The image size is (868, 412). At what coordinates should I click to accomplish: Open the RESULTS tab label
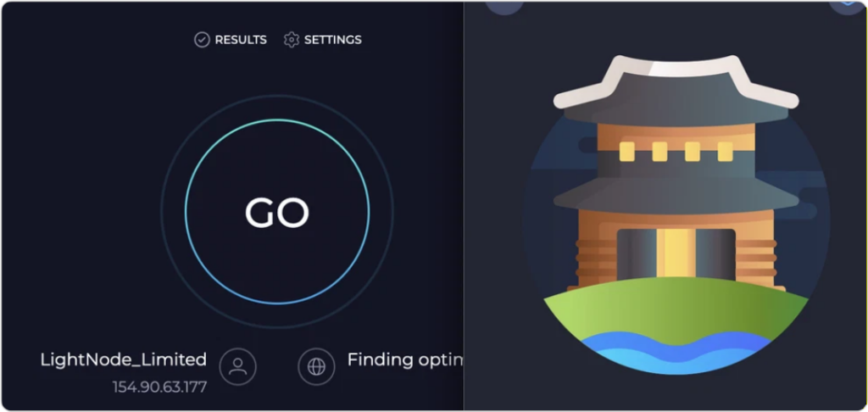point(241,40)
